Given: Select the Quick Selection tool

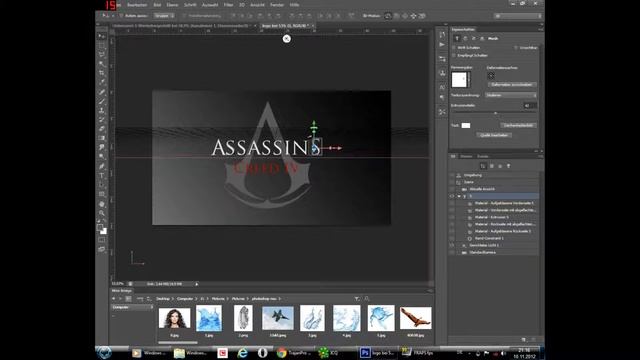Looking at the screenshot, I should (102, 64).
